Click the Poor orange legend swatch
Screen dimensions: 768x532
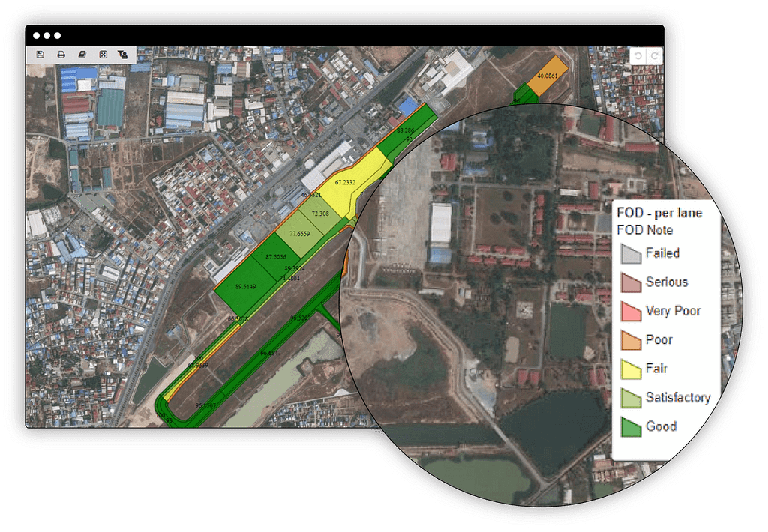[x=631, y=340]
